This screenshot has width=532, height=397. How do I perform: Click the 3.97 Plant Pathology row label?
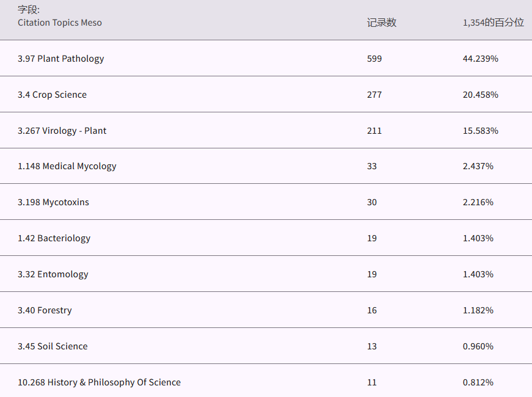click(61, 59)
